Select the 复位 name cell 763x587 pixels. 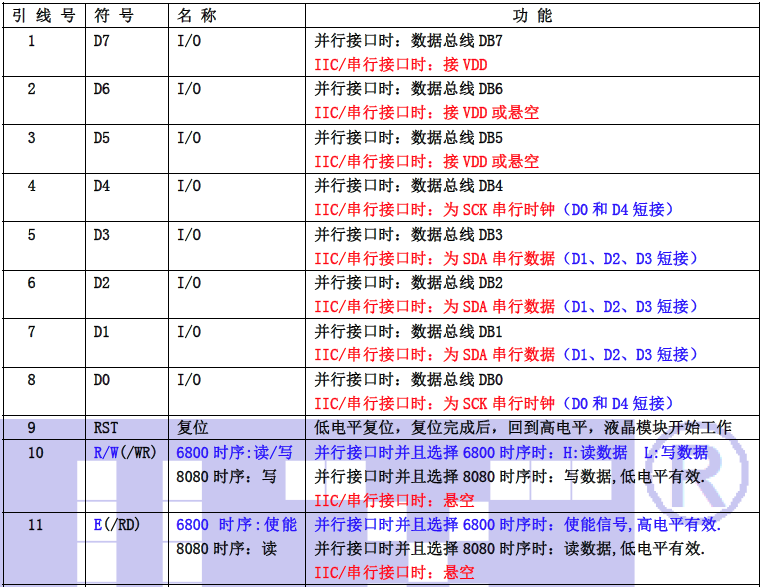[192, 428]
